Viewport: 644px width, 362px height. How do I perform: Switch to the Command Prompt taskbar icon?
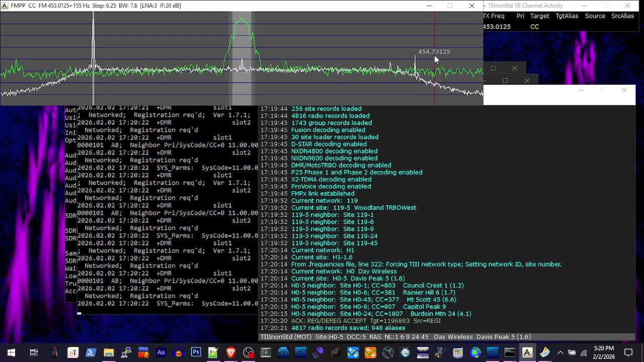[x=510, y=352]
